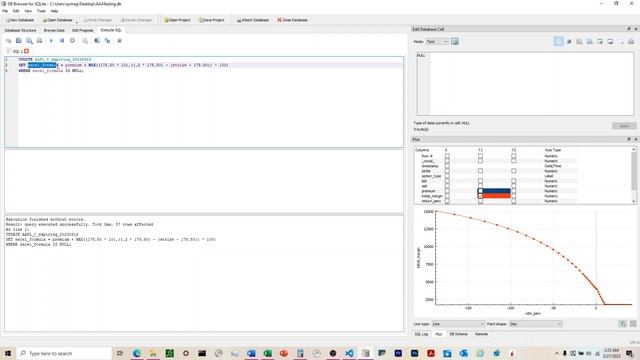Viewport: 640px width, 360px height.
Task: Check Y1 box for strike row
Action: pos(480,171)
